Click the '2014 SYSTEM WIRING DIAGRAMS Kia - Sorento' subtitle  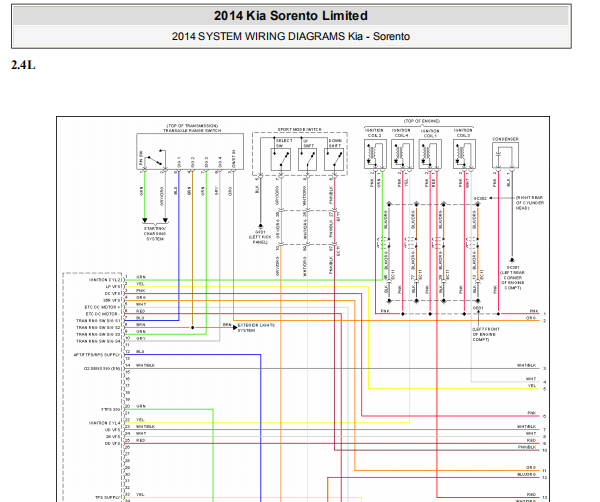(291, 36)
